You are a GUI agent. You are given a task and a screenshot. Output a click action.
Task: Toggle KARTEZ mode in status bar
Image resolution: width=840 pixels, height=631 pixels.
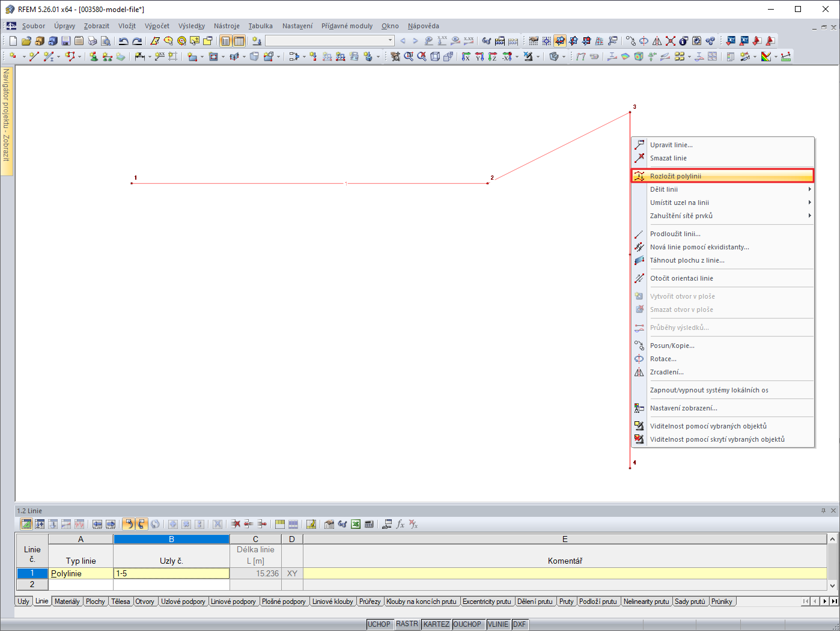pos(436,624)
